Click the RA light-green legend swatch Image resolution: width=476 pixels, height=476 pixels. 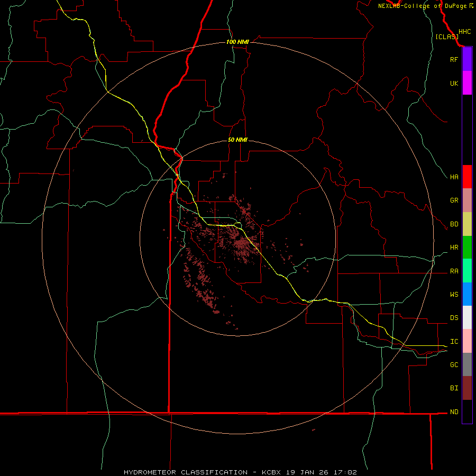click(467, 271)
